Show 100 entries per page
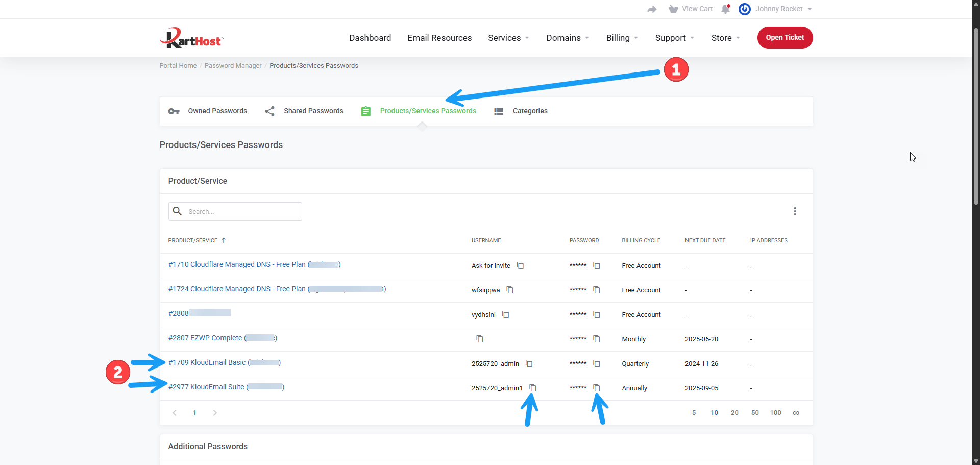Image resolution: width=980 pixels, height=465 pixels. click(x=775, y=413)
